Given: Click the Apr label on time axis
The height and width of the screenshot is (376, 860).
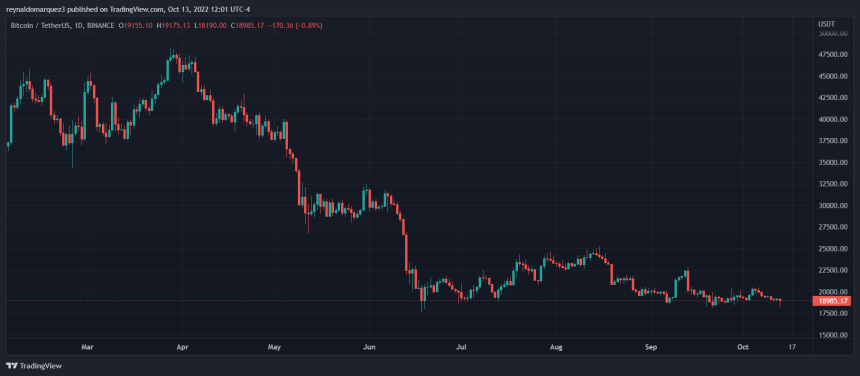Looking at the screenshot, I should pos(182,347).
